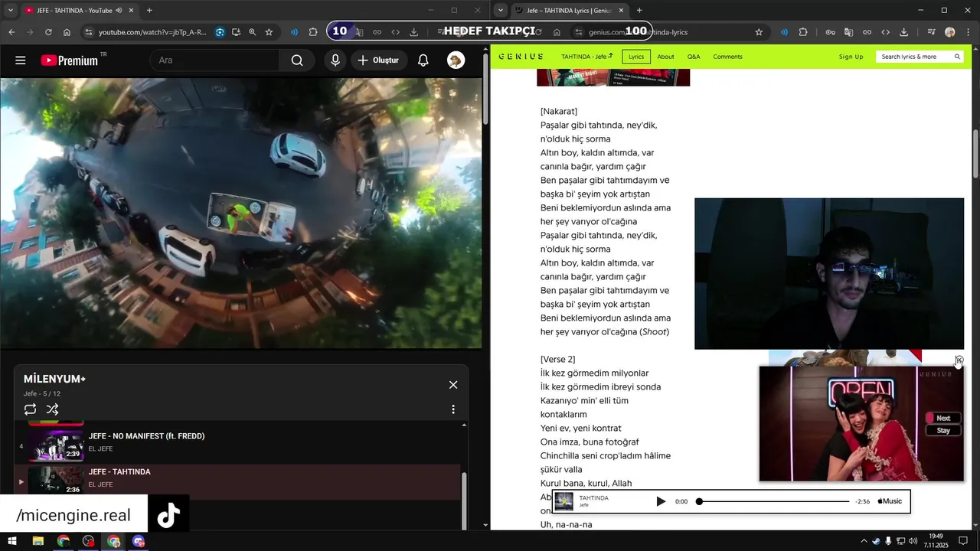Click Stay on the video ad
The width and height of the screenshot is (980, 551).
coord(943,430)
